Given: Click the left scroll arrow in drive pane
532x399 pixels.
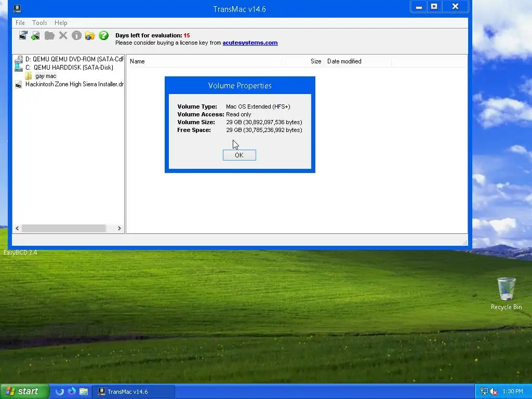Looking at the screenshot, I should click(x=17, y=229).
